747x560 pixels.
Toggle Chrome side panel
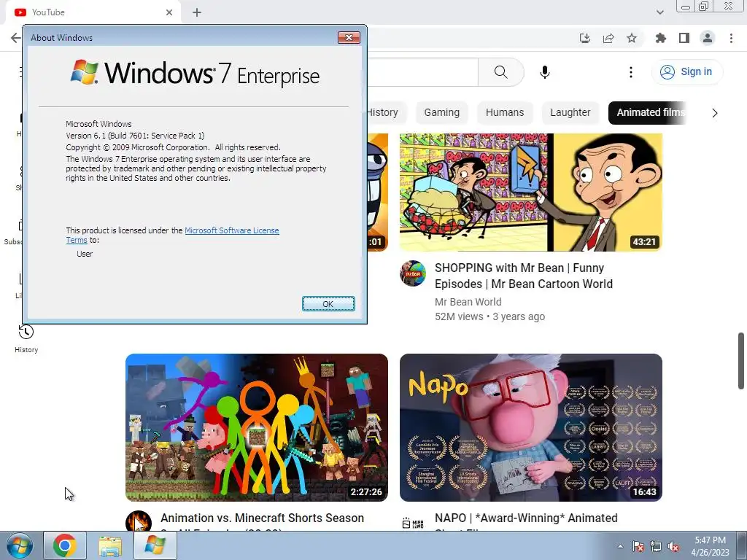(684, 38)
